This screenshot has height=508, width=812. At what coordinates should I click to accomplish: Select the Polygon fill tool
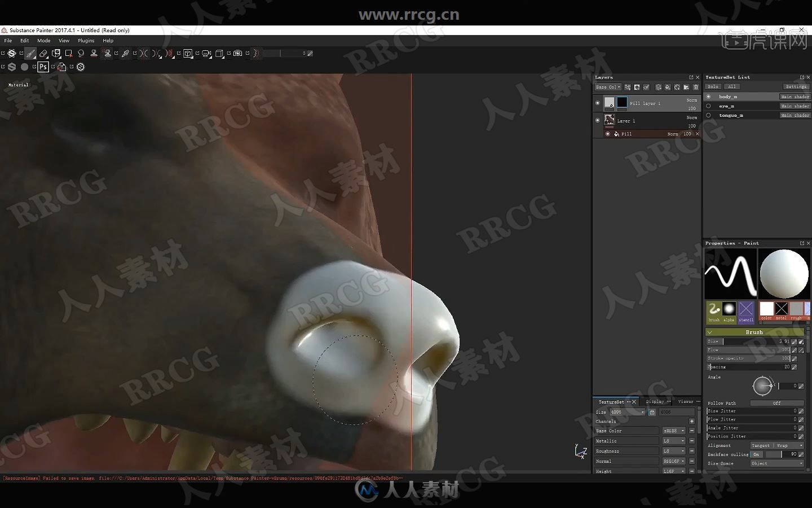[x=69, y=53]
